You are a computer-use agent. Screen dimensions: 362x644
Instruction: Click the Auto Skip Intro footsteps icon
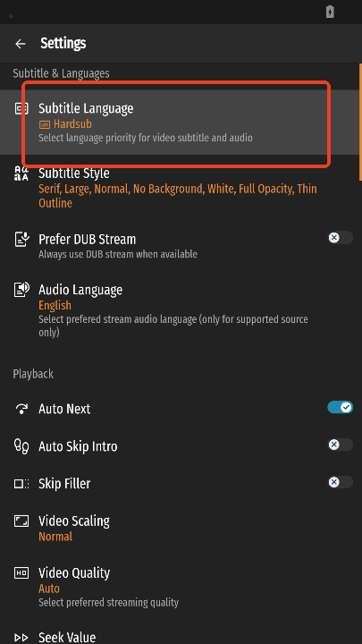[21, 446]
